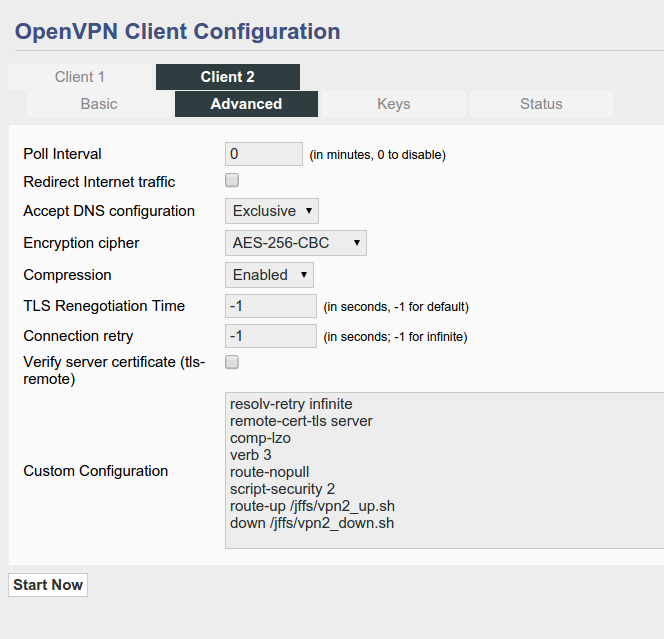Click the 'resolv-retry infinite' line
The height and width of the screenshot is (639, 664).
click(291, 404)
